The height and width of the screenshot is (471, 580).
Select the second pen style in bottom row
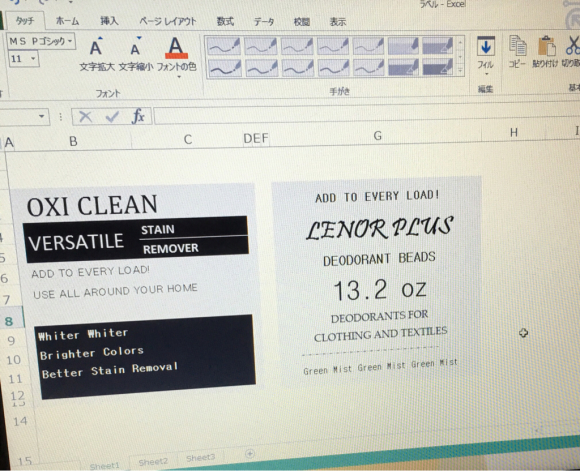click(x=261, y=68)
